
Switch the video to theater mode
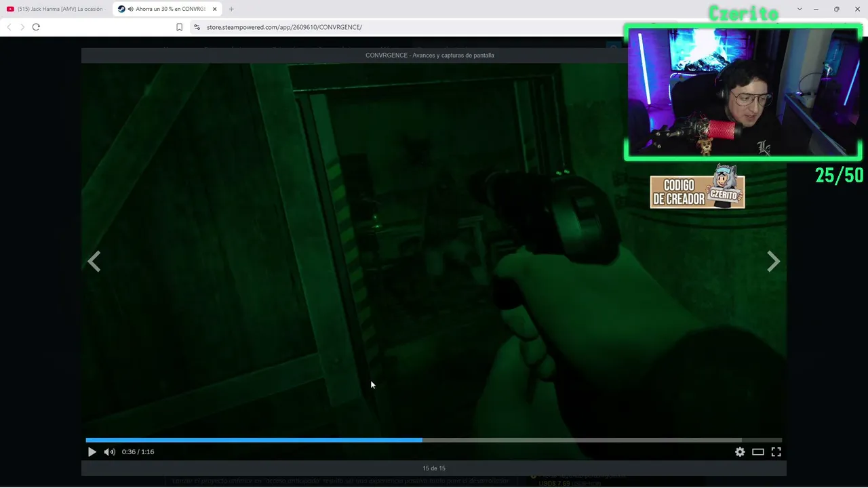[x=758, y=452]
